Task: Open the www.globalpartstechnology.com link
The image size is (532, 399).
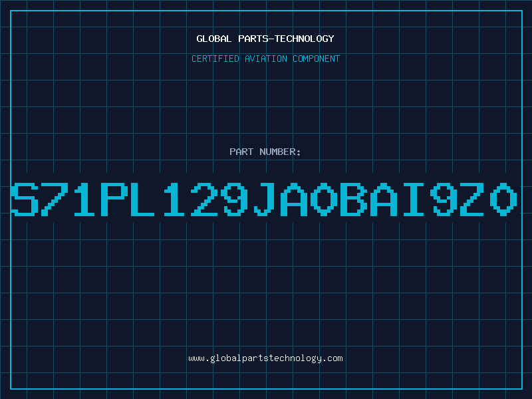Action: click(265, 358)
